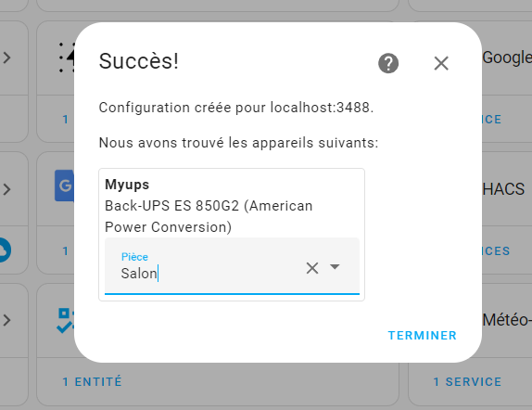Screen dimensions: 532x410
Task: Select the dotted-border arrow integration icon
Action: 66,58
